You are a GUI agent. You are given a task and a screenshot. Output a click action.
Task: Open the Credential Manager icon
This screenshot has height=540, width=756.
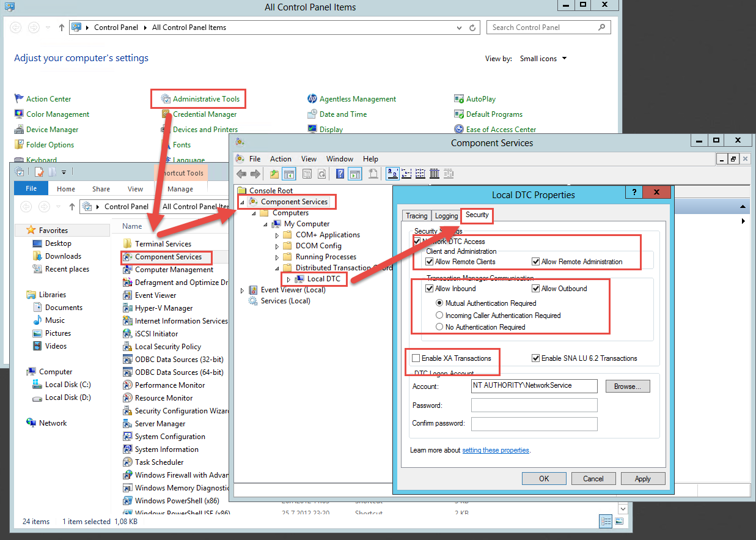point(166,114)
